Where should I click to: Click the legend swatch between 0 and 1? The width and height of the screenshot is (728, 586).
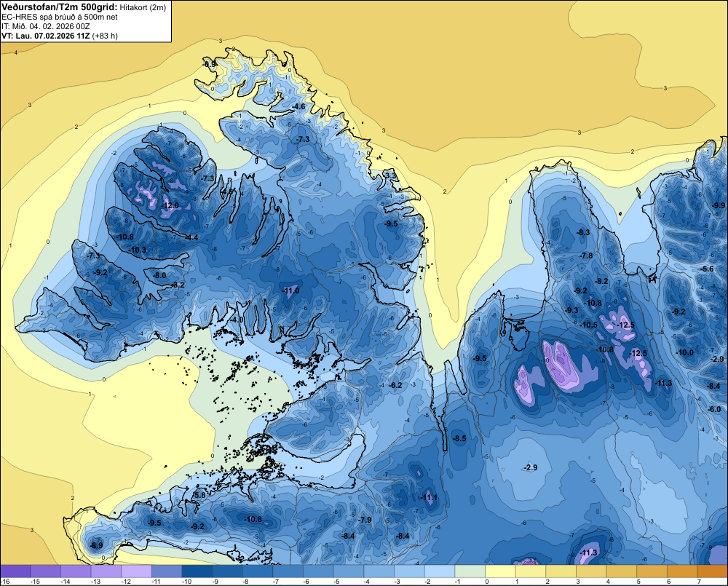pyautogui.click(x=501, y=571)
